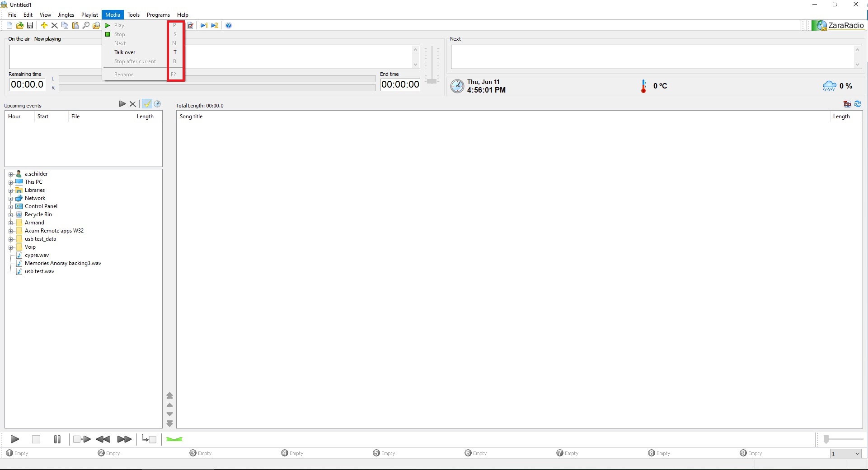Select Talk over from Media menu
The height and width of the screenshot is (470, 868).
pyautogui.click(x=125, y=52)
